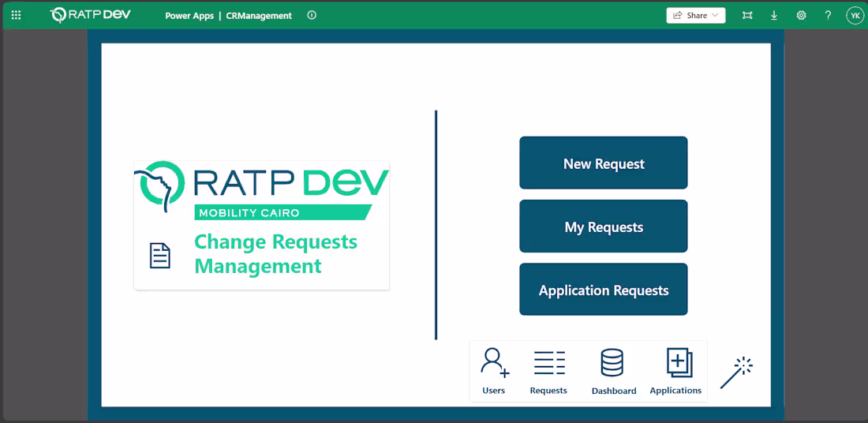Open help question mark icon
Viewport: 868px width, 423px height.
(x=828, y=16)
